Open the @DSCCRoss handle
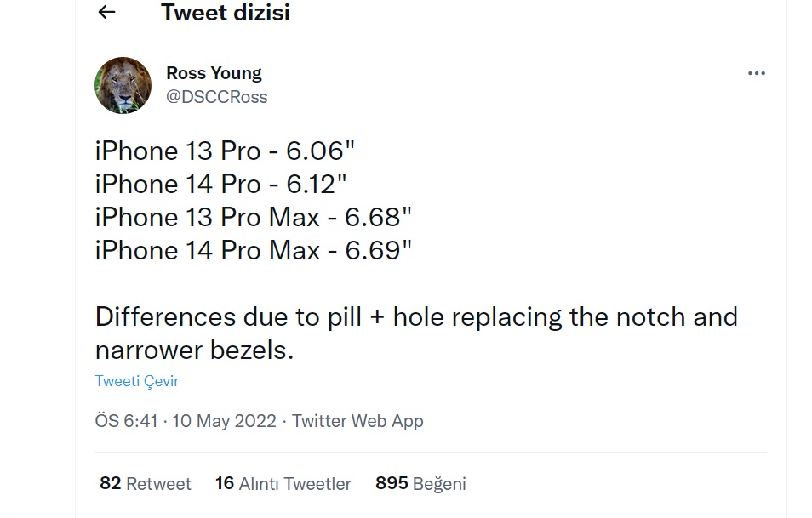This screenshot has height=518, width=812. (x=216, y=97)
